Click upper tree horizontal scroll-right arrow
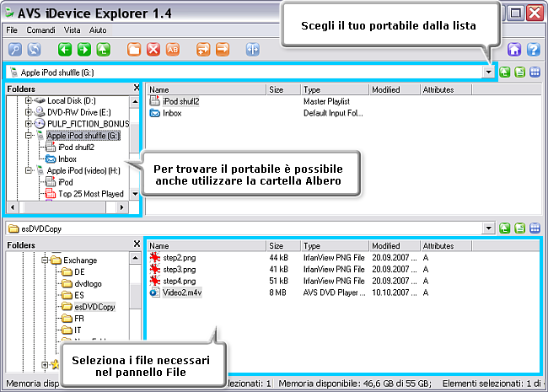Viewport: 548px width, 392px height. coord(121,207)
